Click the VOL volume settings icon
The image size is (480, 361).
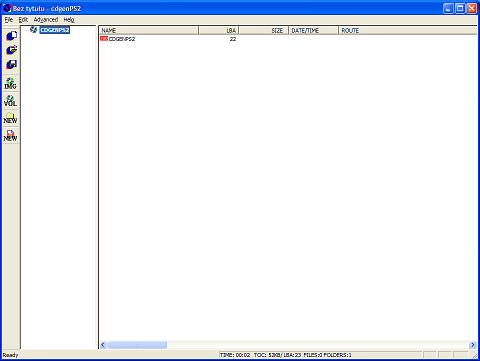(10, 101)
